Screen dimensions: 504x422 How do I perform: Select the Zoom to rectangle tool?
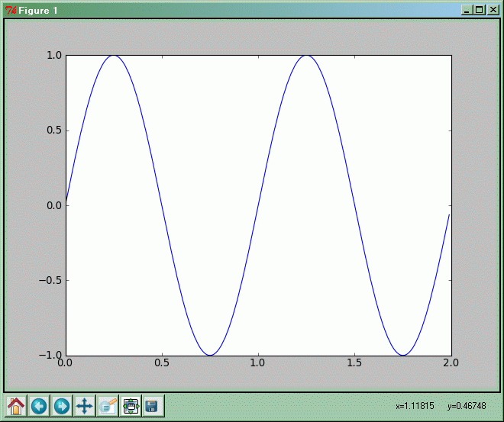(x=108, y=406)
